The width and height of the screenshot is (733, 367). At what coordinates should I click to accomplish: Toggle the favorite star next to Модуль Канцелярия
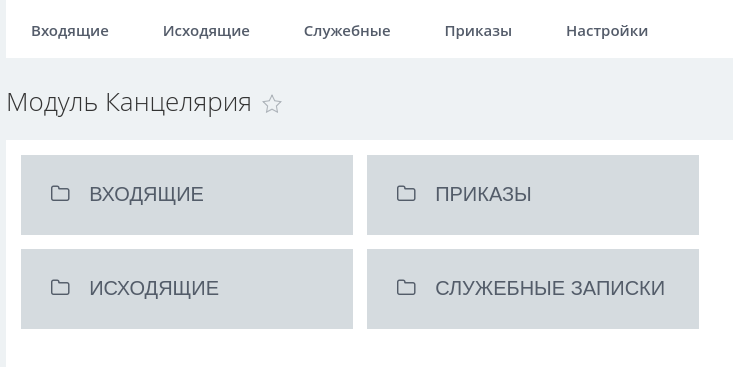(x=272, y=104)
